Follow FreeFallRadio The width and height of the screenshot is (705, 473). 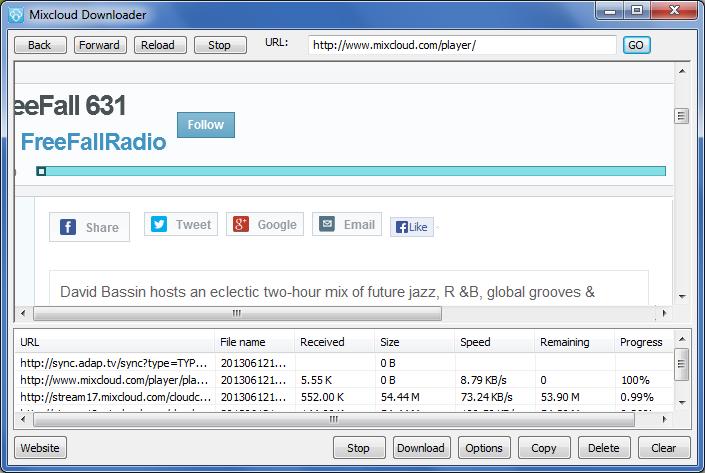point(206,125)
